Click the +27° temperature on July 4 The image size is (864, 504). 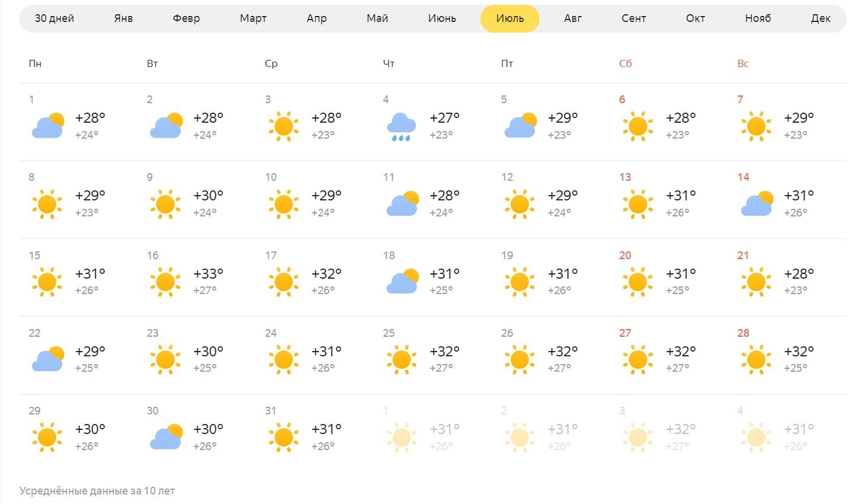point(445,118)
